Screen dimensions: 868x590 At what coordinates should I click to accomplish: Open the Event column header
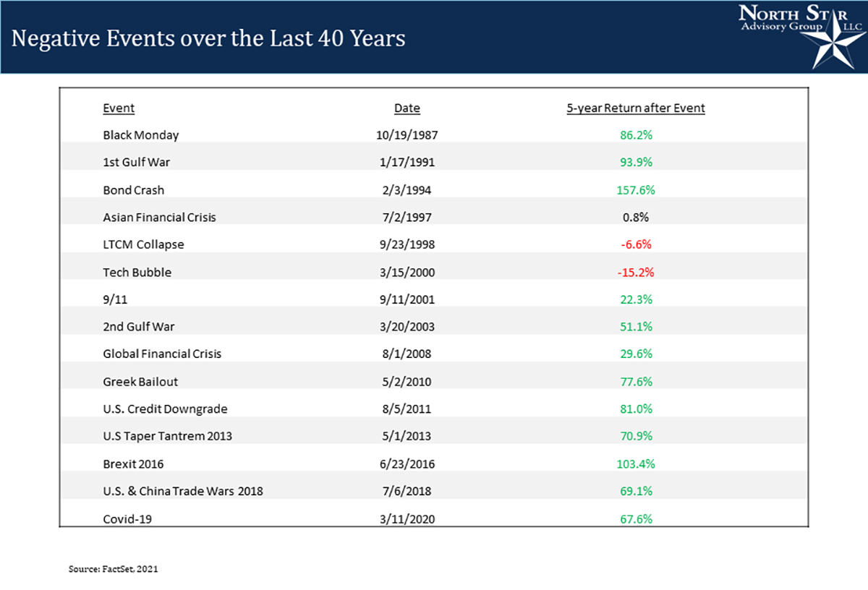click(118, 107)
